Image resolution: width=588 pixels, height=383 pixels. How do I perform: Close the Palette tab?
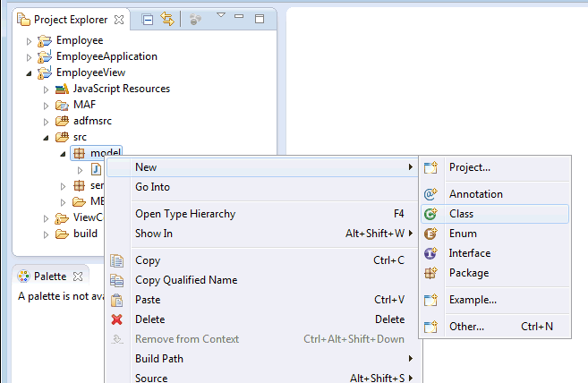pyautogui.click(x=78, y=277)
